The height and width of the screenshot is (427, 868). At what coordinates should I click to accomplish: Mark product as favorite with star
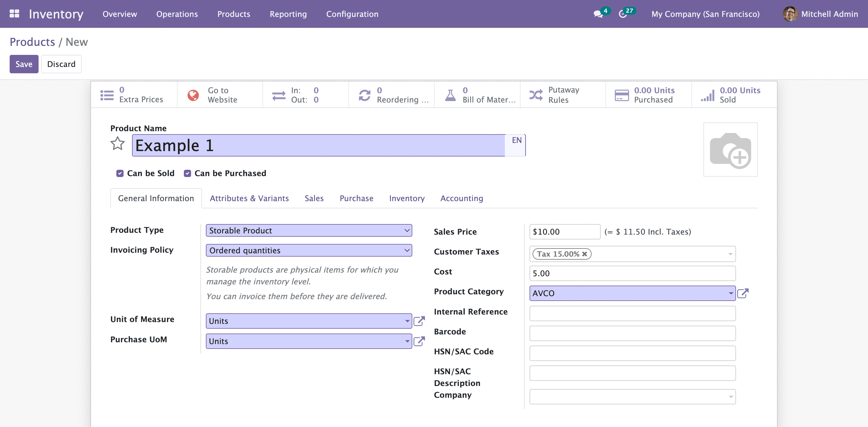[x=118, y=144]
